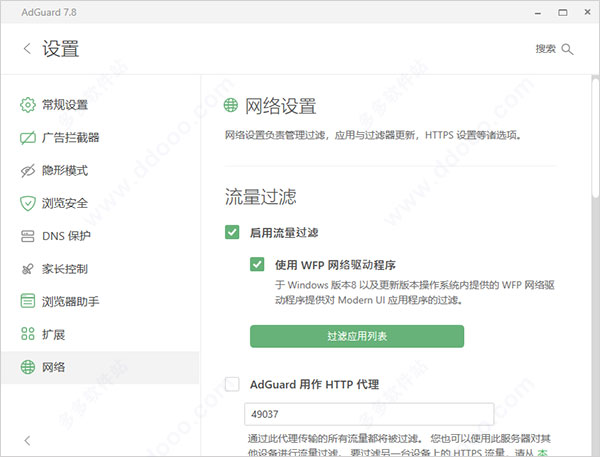Click the 流量过滤 section heading
Screen dimensions: 600x457
pyautogui.click(x=261, y=196)
